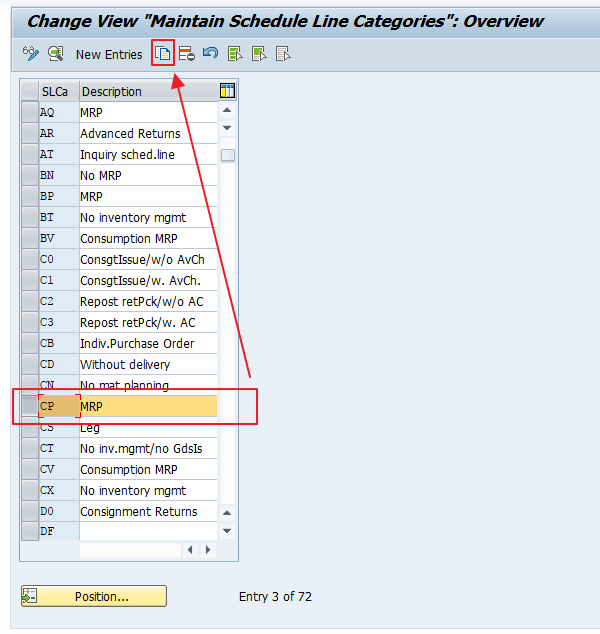Select row selector for AR
The image size is (600, 634).
[x=30, y=133]
